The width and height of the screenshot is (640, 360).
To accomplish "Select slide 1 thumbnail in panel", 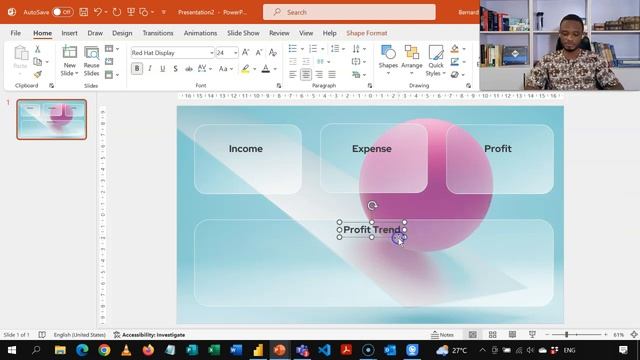I will [52, 119].
